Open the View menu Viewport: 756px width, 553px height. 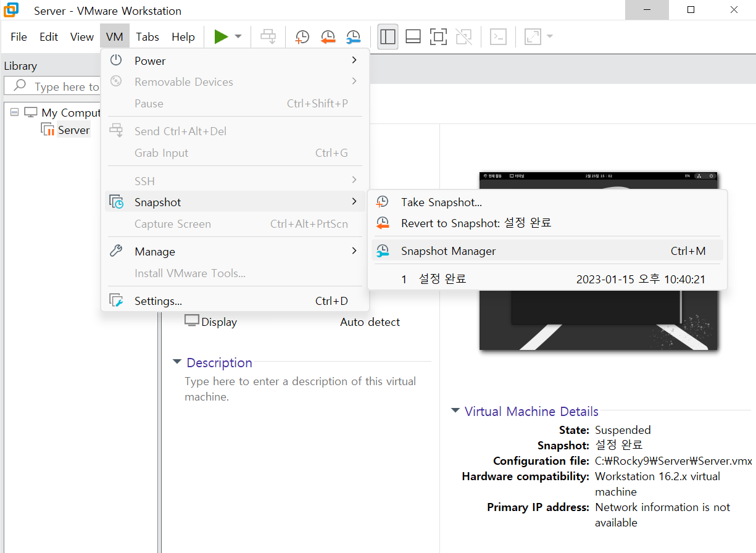click(81, 37)
